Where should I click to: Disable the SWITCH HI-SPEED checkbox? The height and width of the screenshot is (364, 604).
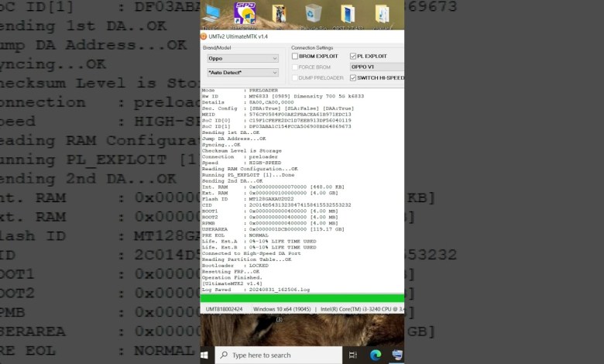[x=353, y=77]
